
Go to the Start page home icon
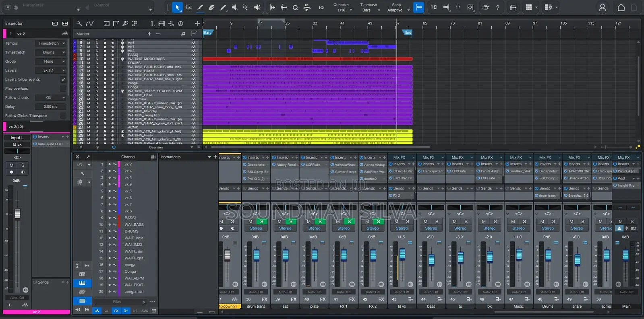point(621,7)
